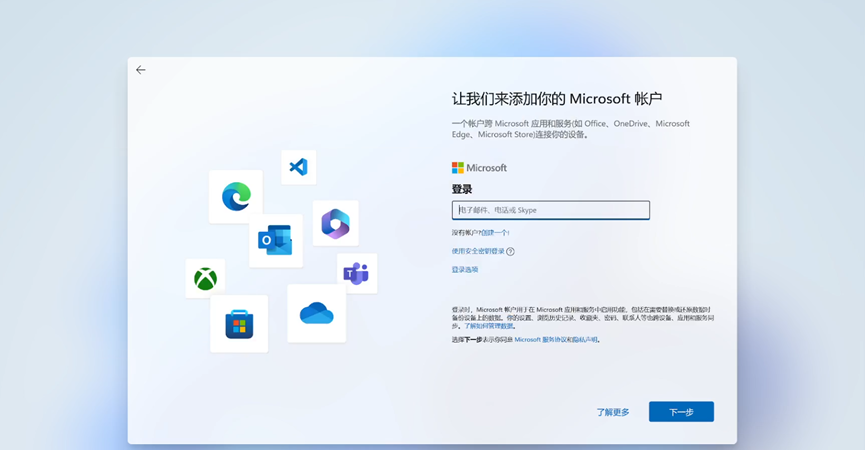Click the Microsoft 365 Copilot icon

tap(335, 224)
